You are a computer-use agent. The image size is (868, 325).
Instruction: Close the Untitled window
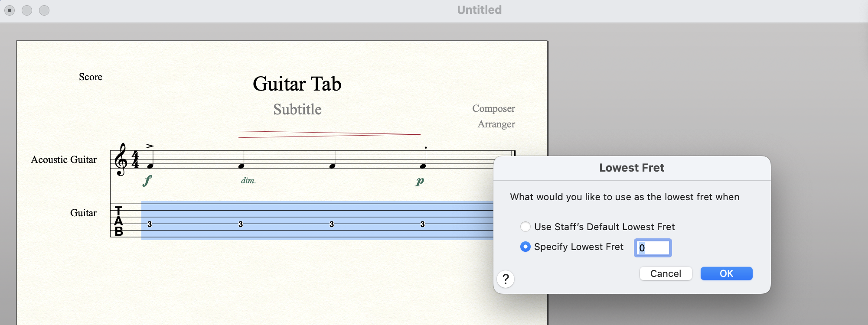pyautogui.click(x=10, y=10)
